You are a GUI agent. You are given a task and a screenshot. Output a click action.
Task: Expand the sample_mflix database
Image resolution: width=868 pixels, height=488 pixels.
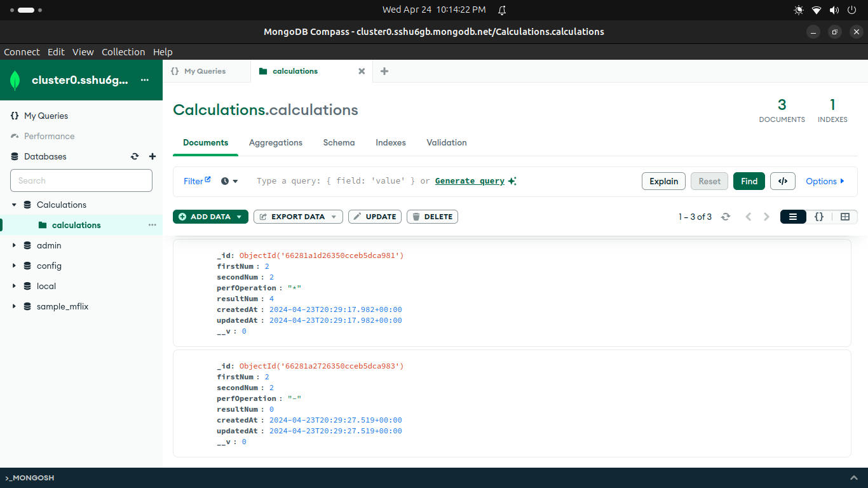click(x=14, y=306)
